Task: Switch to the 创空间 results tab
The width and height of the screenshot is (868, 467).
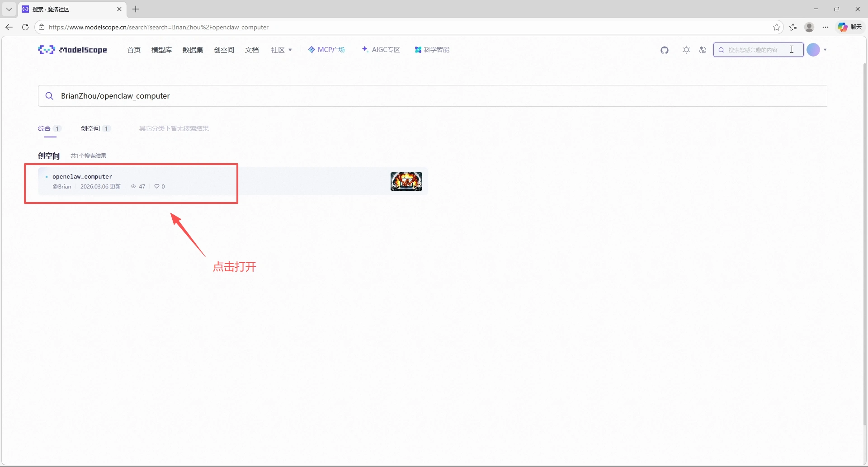Action: pyautogui.click(x=95, y=128)
